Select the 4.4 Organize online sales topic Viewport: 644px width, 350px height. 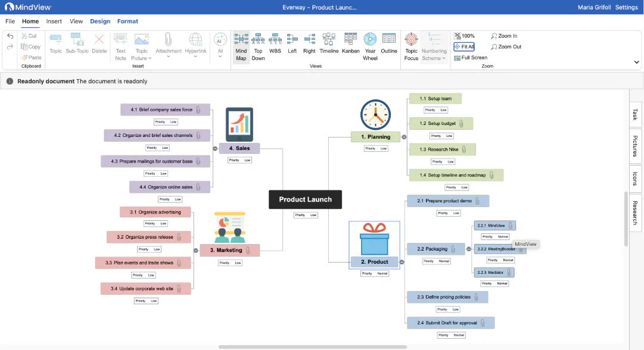170,187
